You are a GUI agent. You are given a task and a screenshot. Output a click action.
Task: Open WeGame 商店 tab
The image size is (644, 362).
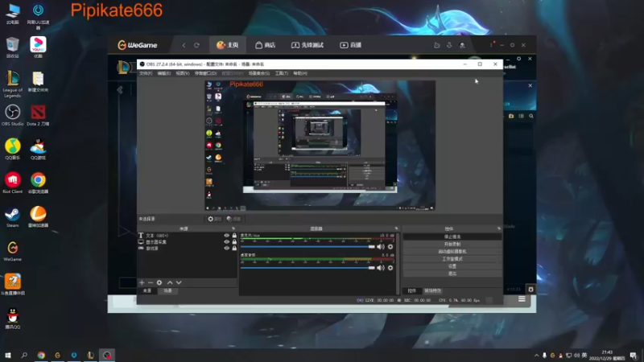[x=266, y=45]
